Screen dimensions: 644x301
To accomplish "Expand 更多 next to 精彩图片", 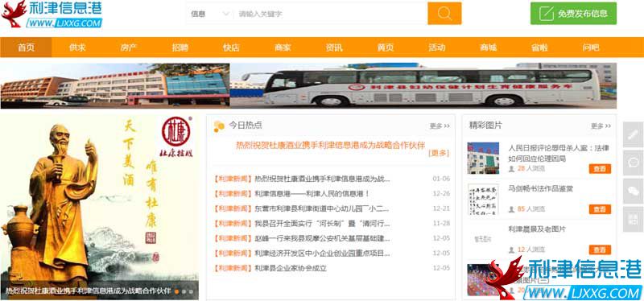I will pyautogui.click(x=601, y=126).
